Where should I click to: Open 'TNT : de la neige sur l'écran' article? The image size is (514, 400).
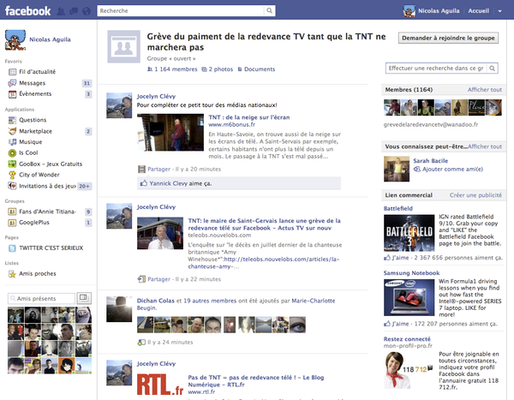click(249, 117)
